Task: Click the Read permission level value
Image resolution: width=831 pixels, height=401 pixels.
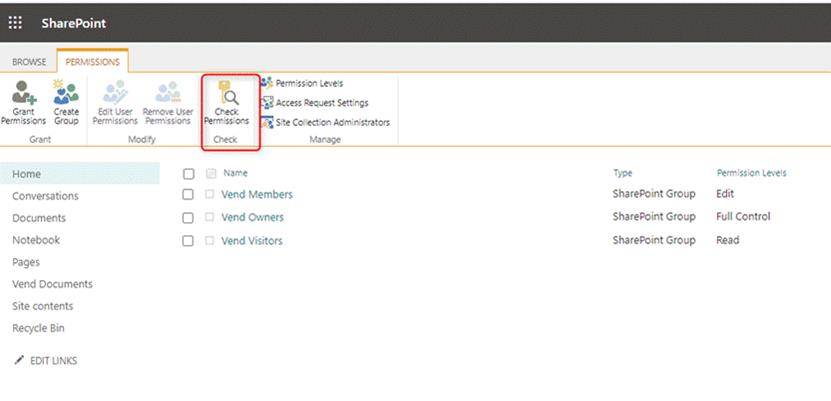Action: coord(727,240)
